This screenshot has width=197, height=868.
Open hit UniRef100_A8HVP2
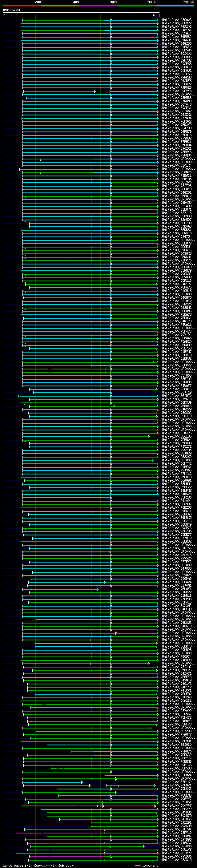point(177,23)
